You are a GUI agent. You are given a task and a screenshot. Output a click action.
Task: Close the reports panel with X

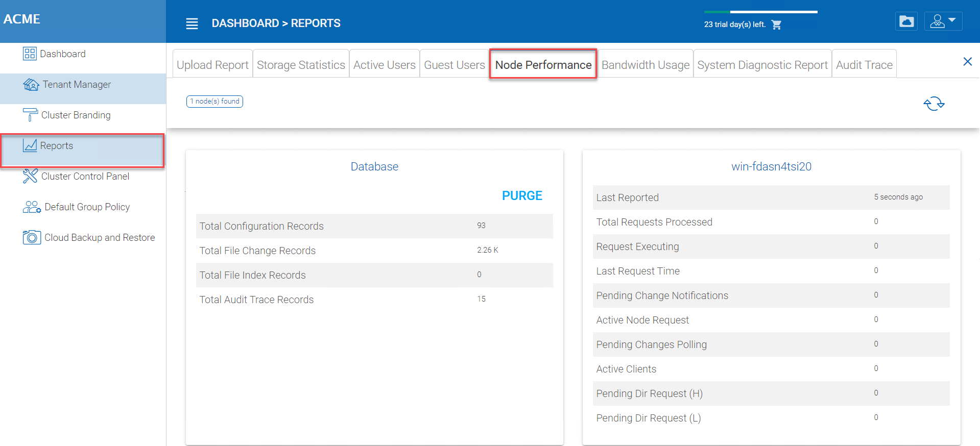(x=967, y=62)
